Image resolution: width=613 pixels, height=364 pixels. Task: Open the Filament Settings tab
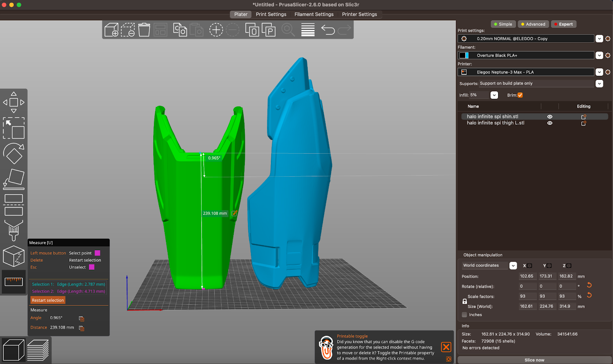point(314,14)
